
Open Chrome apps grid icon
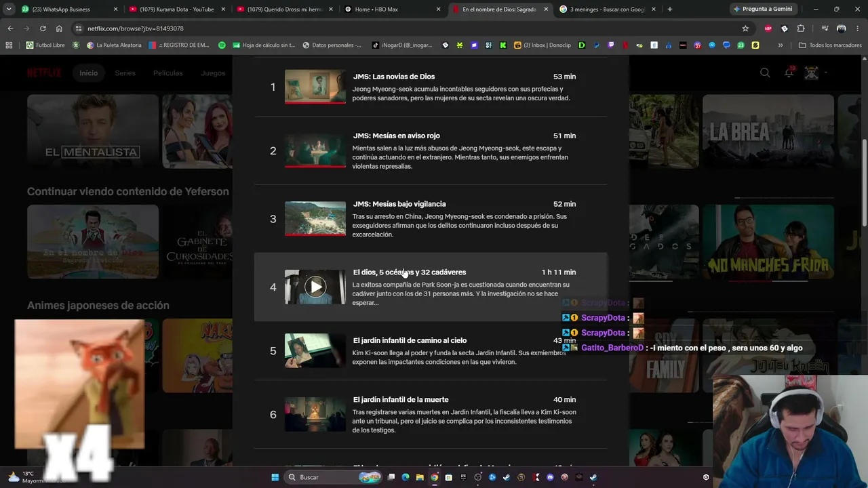[9, 45]
